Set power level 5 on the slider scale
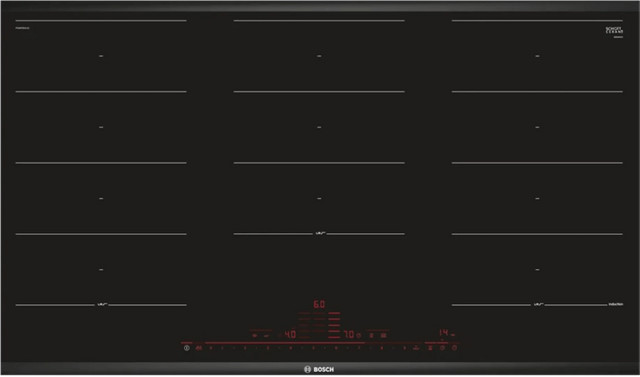The height and width of the screenshot is (377, 640). [313, 348]
